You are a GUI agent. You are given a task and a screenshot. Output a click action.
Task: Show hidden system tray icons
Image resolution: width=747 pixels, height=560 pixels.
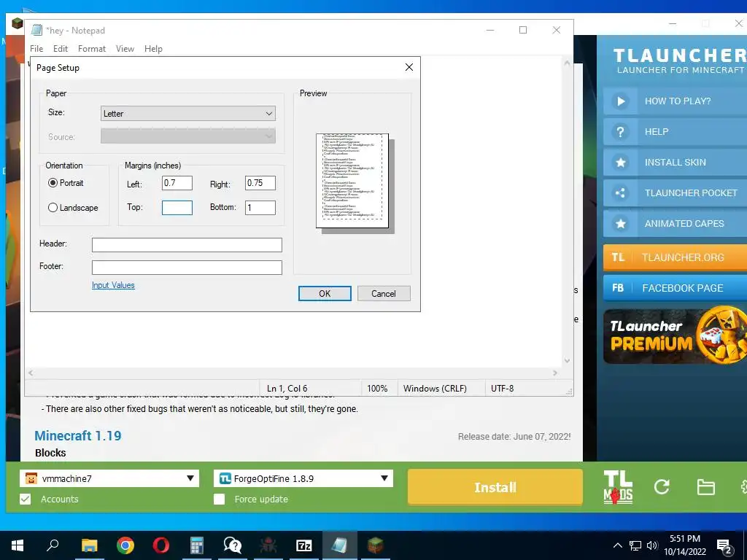(x=617, y=545)
